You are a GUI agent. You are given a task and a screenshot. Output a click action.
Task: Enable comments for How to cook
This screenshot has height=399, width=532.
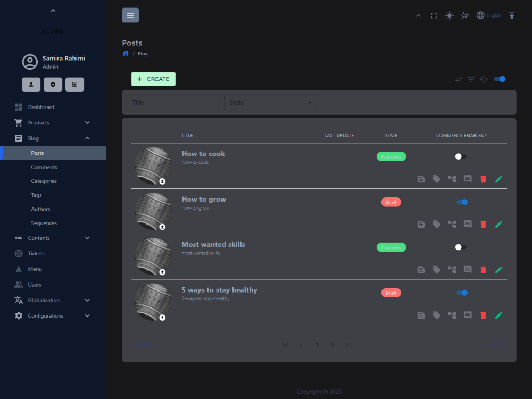click(461, 156)
